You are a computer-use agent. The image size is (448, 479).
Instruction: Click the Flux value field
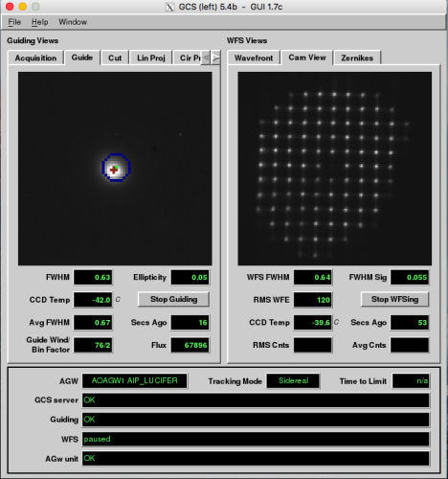190,345
